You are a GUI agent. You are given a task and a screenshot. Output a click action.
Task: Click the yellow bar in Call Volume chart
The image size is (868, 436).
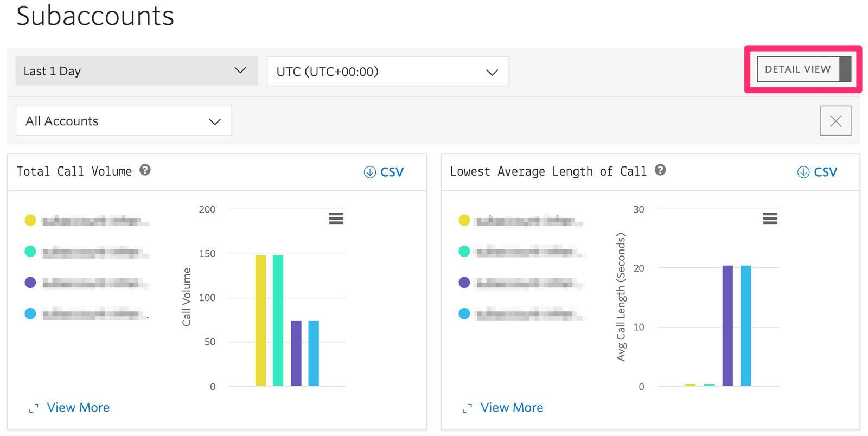pos(261,320)
